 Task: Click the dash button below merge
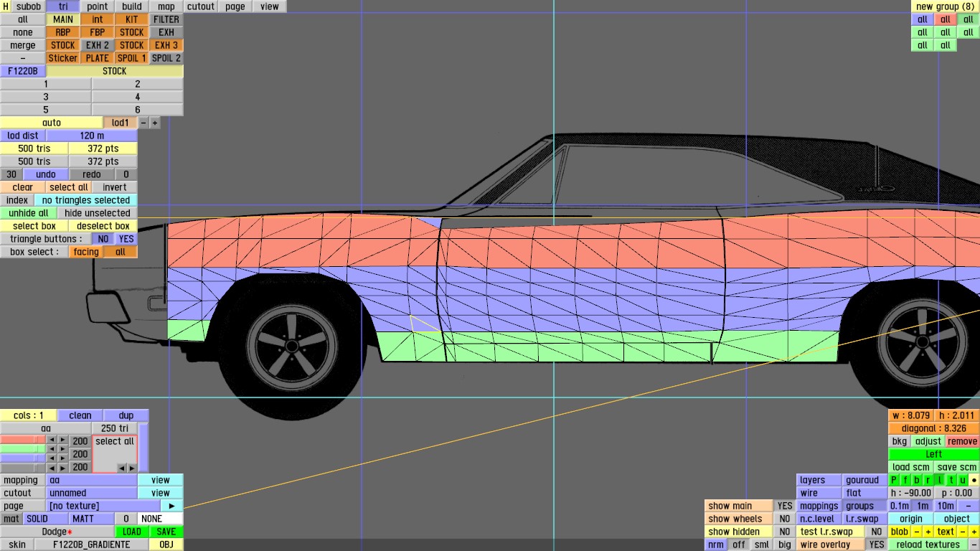pyautogui.click(x=23, y=58)
